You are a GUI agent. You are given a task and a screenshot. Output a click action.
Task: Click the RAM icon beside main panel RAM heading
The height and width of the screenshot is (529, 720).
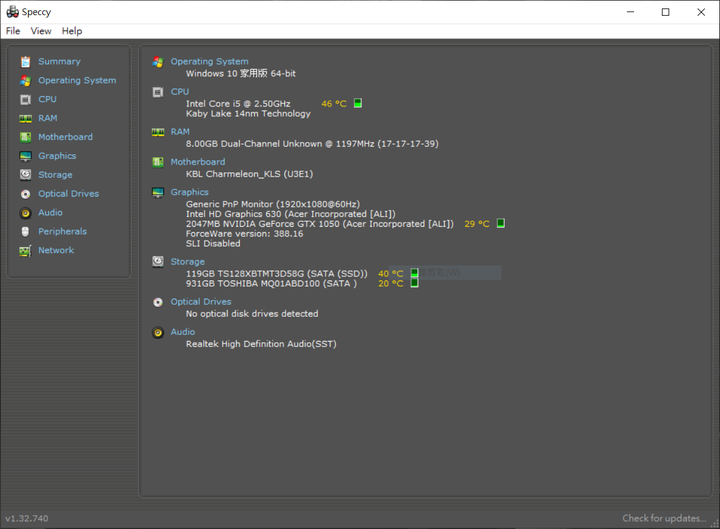coord(158,132)
